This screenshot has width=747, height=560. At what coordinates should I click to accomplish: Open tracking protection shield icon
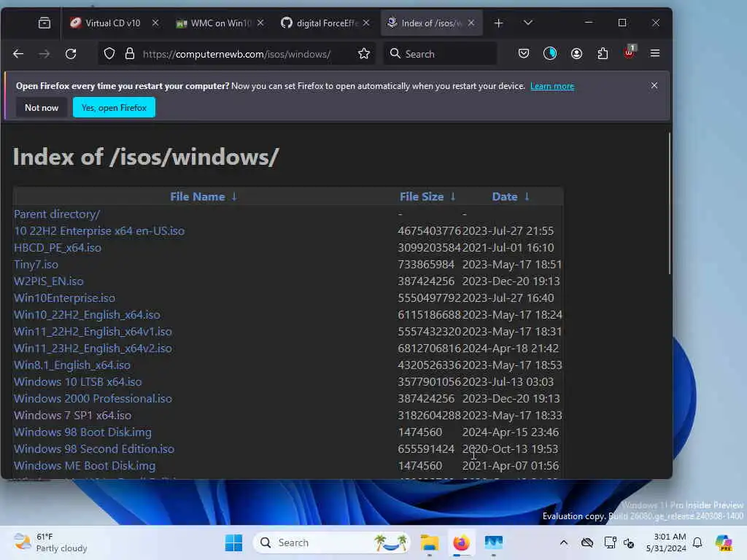pos(109,54)
